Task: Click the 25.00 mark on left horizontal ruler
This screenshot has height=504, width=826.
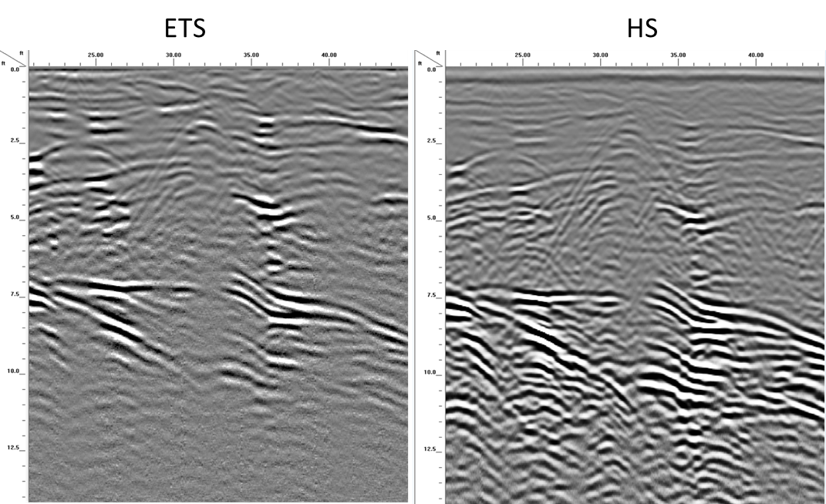Action: coord(96,55)
